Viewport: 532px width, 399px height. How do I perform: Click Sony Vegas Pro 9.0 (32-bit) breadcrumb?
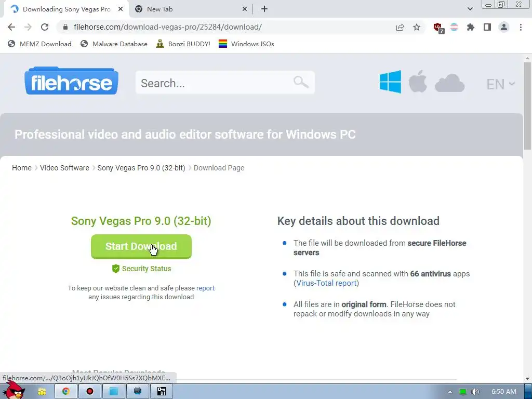click(141, 168)
